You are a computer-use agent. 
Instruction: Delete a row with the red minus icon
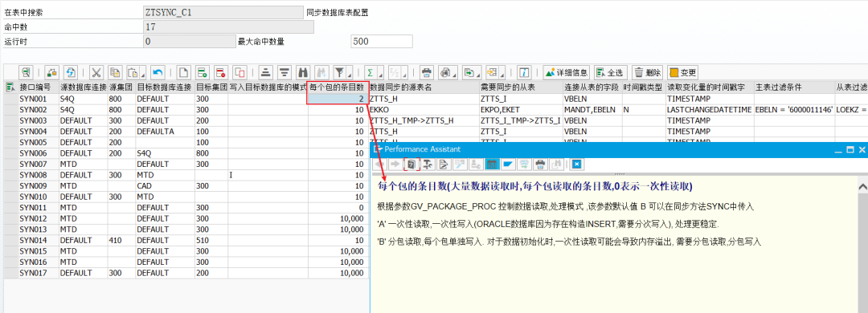pyautogui.click(x=221, y=72)
